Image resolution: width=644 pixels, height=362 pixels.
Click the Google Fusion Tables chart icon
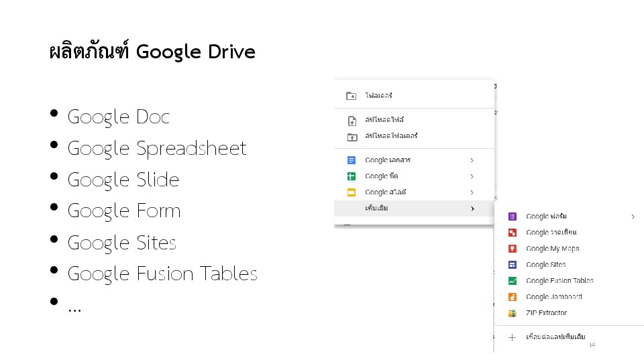pos(512,281)
